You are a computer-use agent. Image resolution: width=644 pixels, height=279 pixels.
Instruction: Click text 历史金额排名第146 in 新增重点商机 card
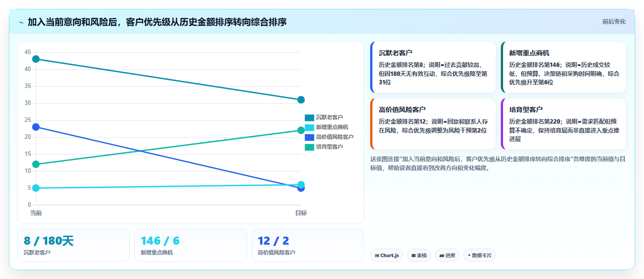[x=534, y=65]
